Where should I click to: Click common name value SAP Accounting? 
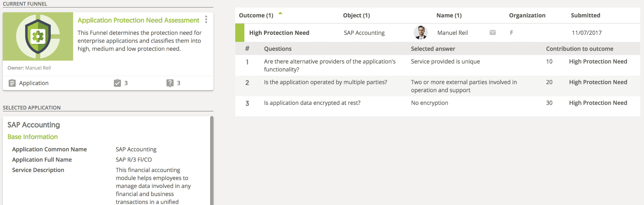tap(136, 149)
